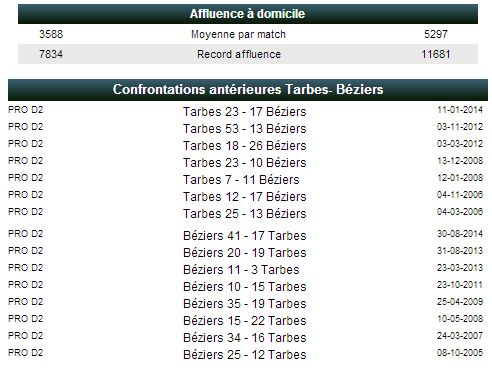Click the Affluence à domicile header
This screenshot has height=368, width=492.
tap(248, 14)
